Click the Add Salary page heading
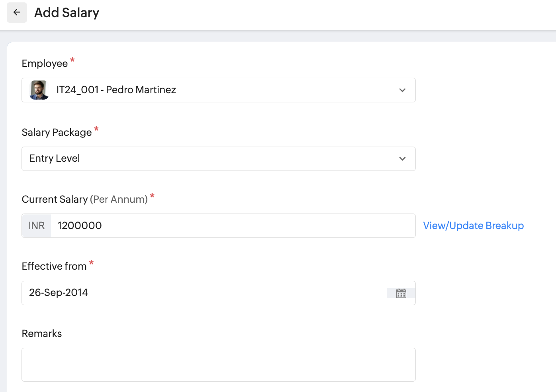The width and height of the screenshot is (556, 392). pos(67,13)
